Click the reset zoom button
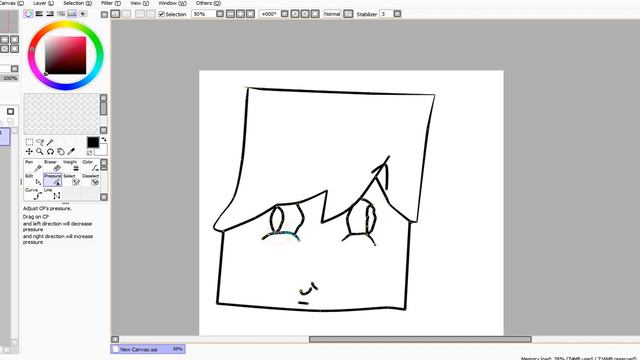Viewport: 640px width, 360px height. [251, 14]
